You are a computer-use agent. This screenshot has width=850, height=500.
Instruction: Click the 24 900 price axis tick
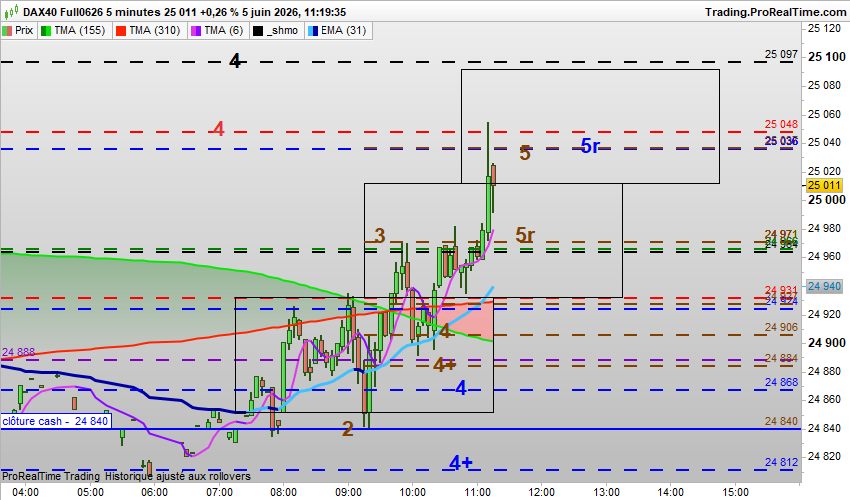pyautogui.click(x=826, y=343)
